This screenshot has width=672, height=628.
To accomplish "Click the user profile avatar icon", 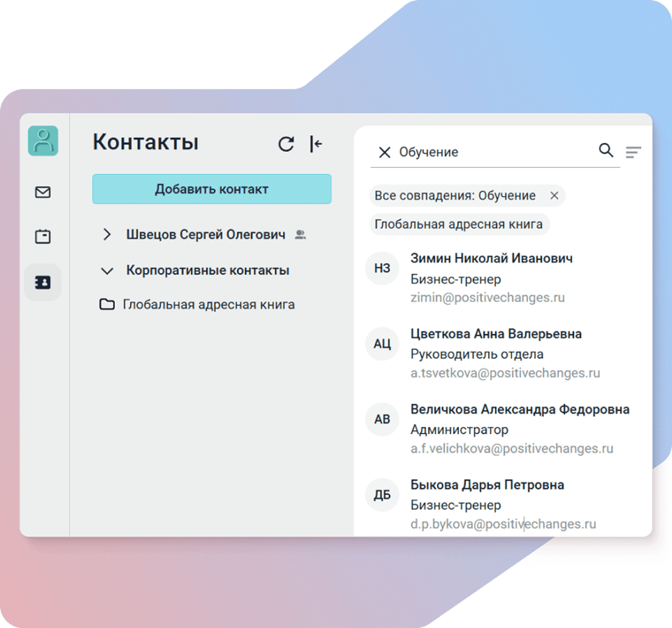I will [43, 141].
